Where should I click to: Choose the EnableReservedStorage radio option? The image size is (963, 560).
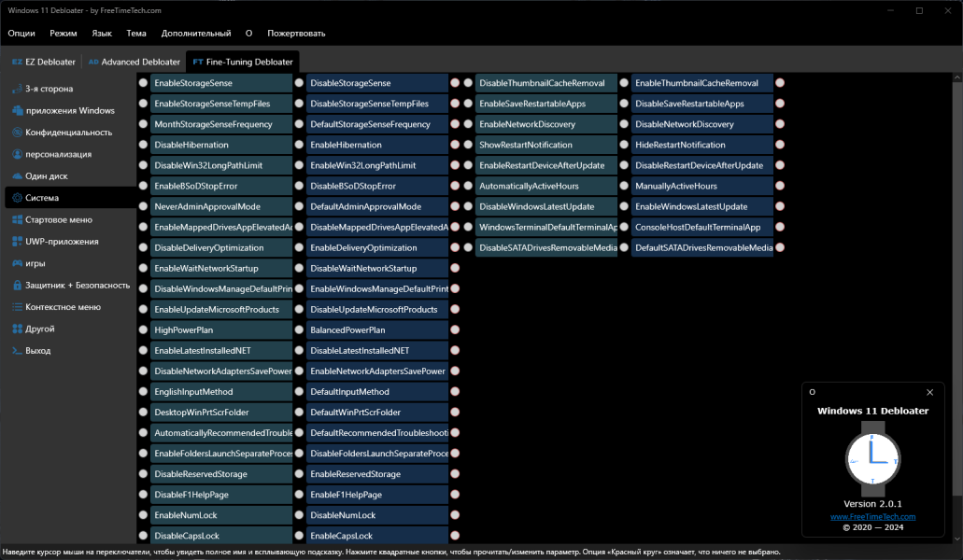coord(299,474)
